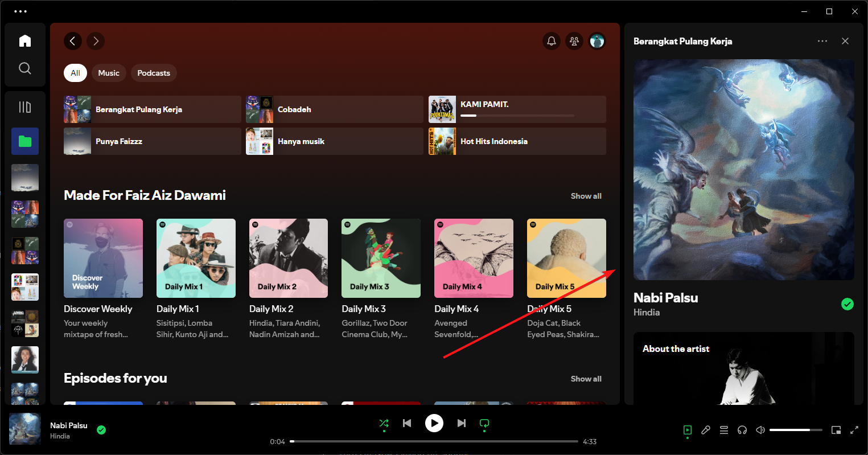Image resolution: width=868 pixels, height=455 pixels.
Task: Open Daily Mix 1 cover
Action: [x=196, y=258]
